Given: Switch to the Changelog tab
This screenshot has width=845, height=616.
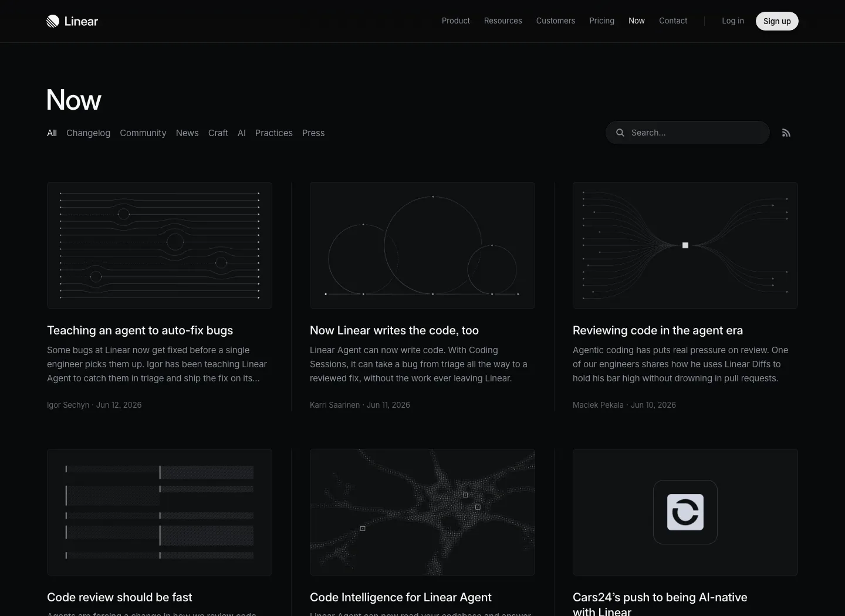Looking at the screenshot, I should tap(88, 133).
